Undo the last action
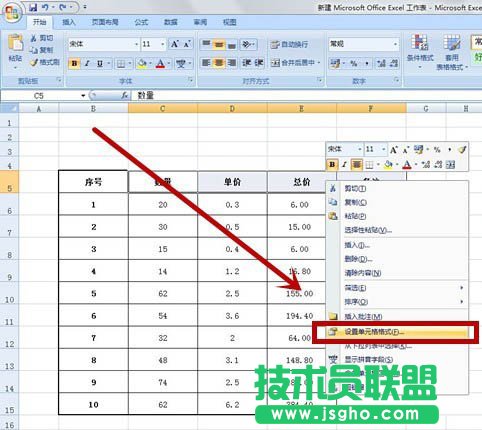This screenshot has width=482, height=430. point(46,7)
